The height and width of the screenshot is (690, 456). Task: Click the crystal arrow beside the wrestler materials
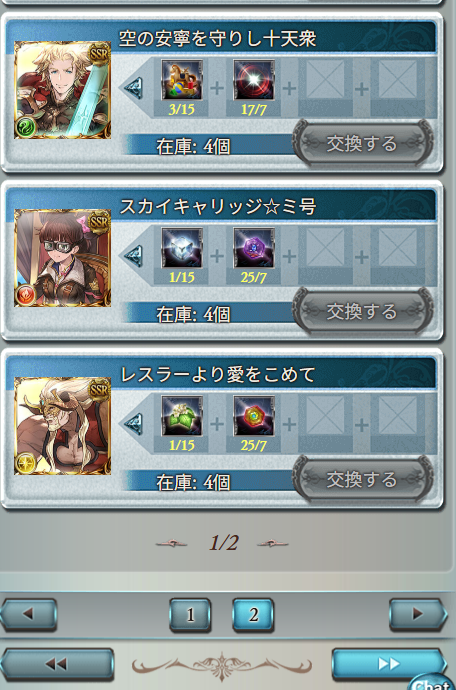[x=133, y=424]
